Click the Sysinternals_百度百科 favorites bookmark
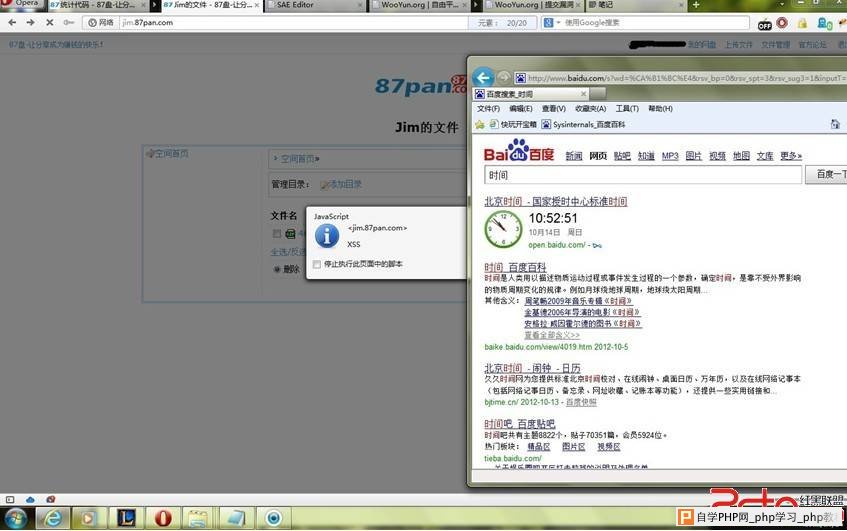Image resolution: width=847 pixels, height=531 pixels. 583,125
